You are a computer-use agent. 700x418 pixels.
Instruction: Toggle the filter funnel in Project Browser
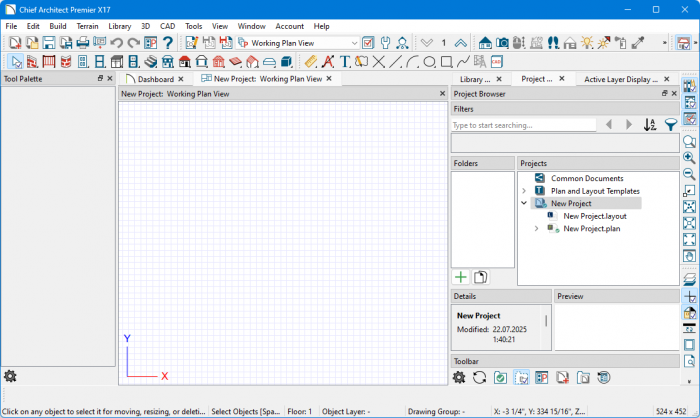coord(671,125)
